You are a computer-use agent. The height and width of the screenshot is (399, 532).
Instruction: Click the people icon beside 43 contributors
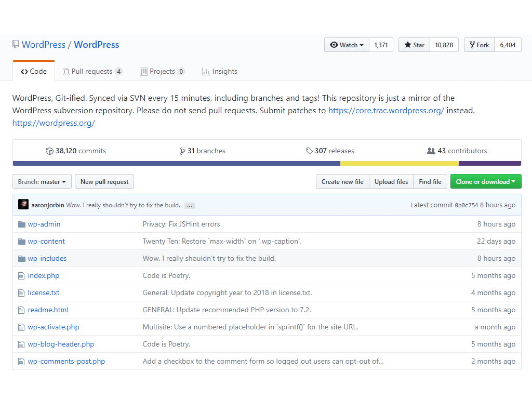(431, 151)
